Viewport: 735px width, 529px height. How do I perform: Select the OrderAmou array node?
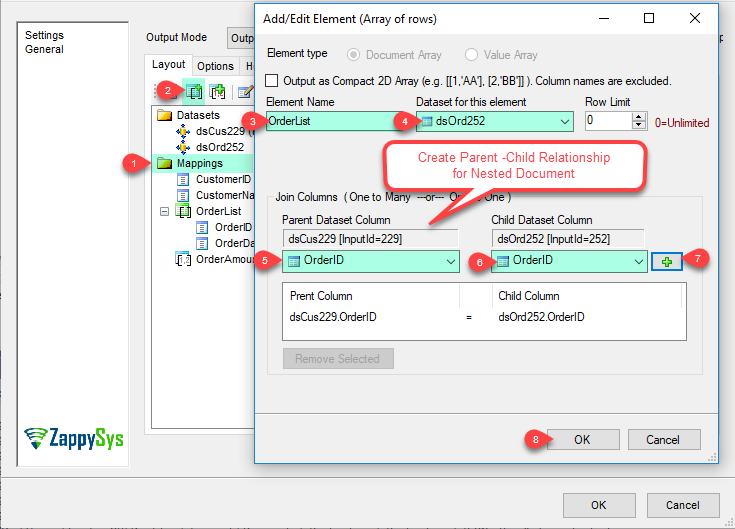coord(214,259)
